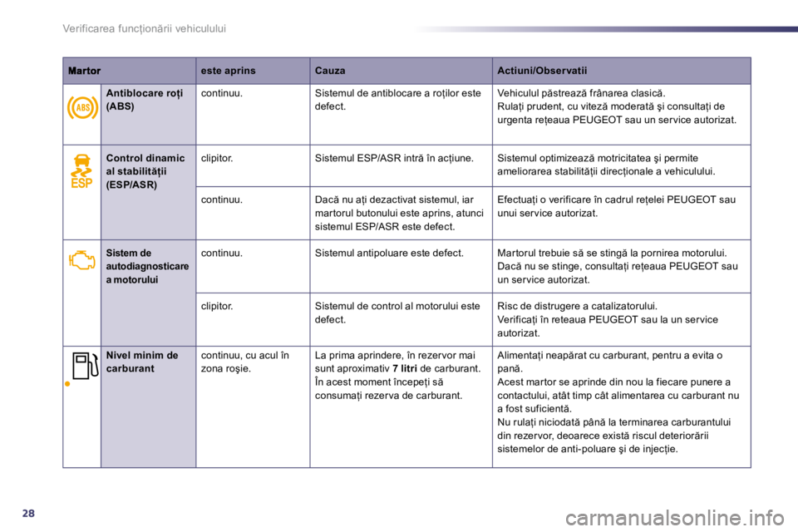This screenshot has width=798, height=532.
Task: Click 'Sistemul de antiblocare a roților este defect'
Action: 398,100
